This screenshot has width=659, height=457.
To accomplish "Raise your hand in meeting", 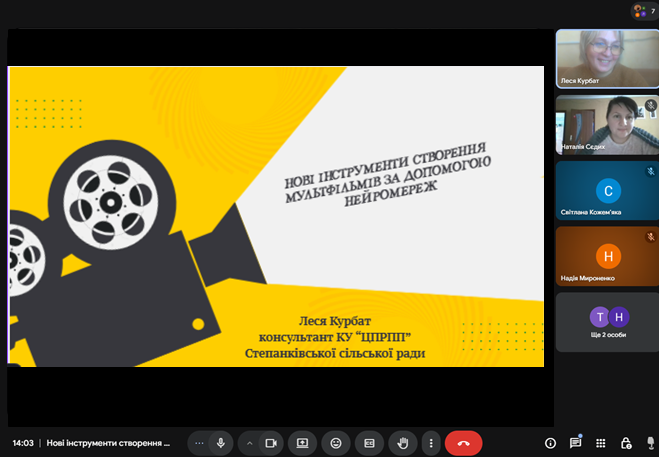I will 403,442.
